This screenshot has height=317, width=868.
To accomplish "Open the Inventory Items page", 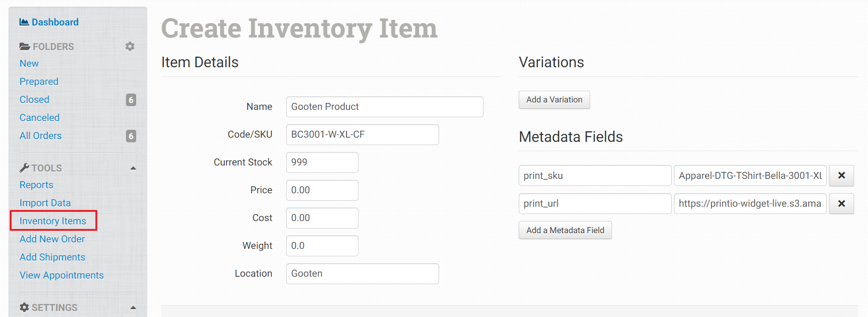I will [x=53, y=221].
